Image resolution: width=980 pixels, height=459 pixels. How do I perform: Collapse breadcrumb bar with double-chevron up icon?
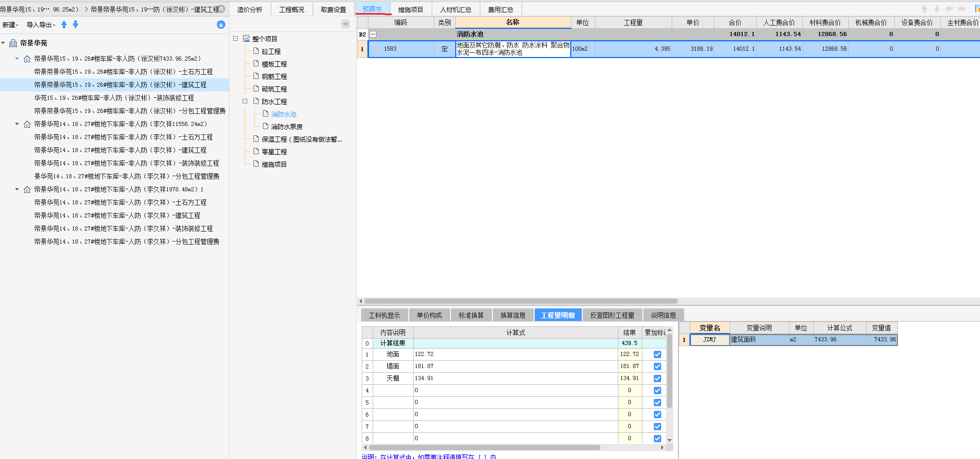coord(222,9)
